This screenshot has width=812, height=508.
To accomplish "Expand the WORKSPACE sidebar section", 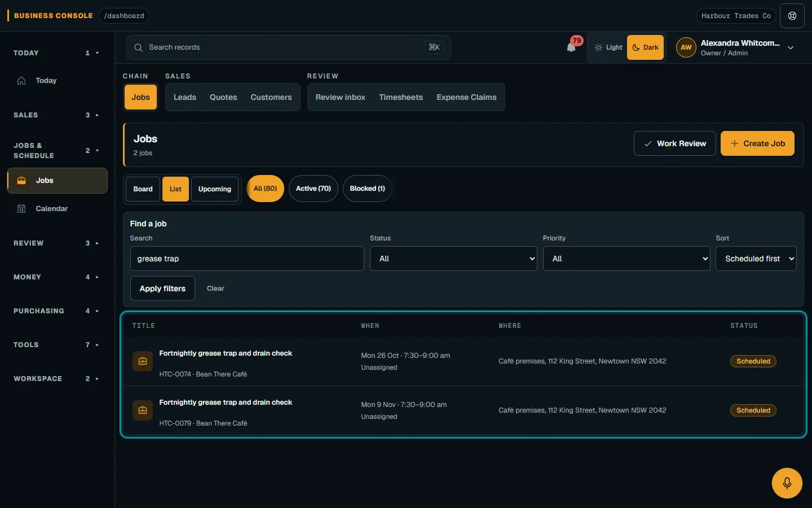I will (x=56, y=379).
